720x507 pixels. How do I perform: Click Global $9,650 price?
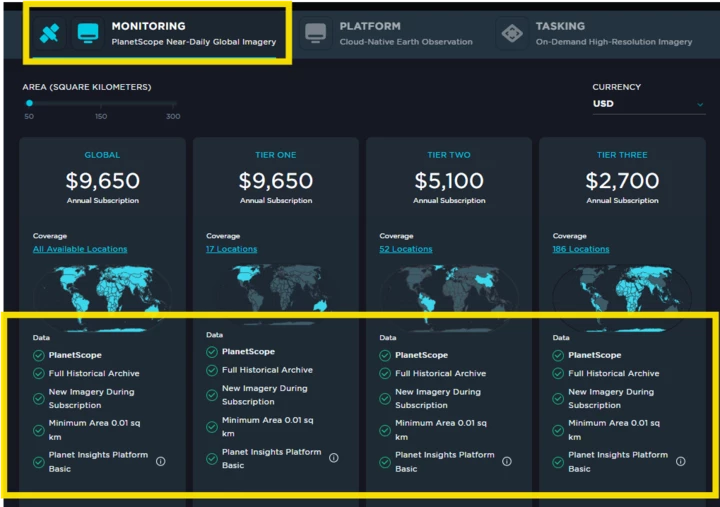[102, 180]
